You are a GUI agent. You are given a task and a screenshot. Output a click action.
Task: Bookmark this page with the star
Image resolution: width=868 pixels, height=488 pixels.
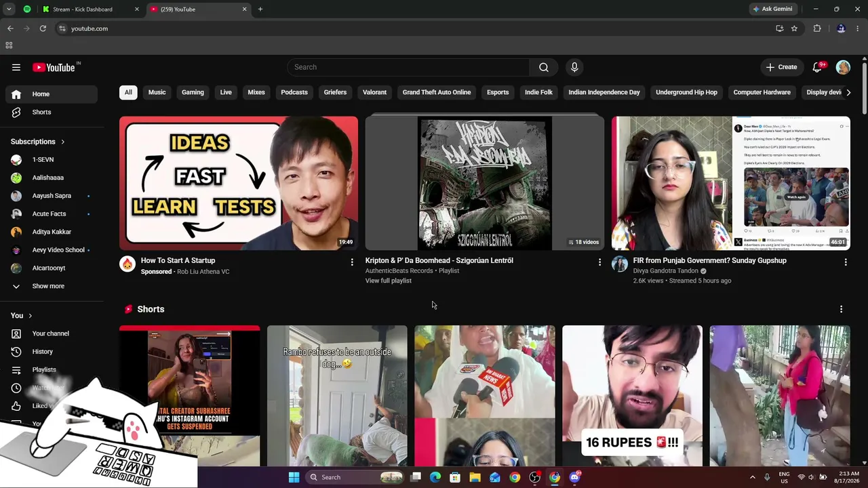click(794, 28)
